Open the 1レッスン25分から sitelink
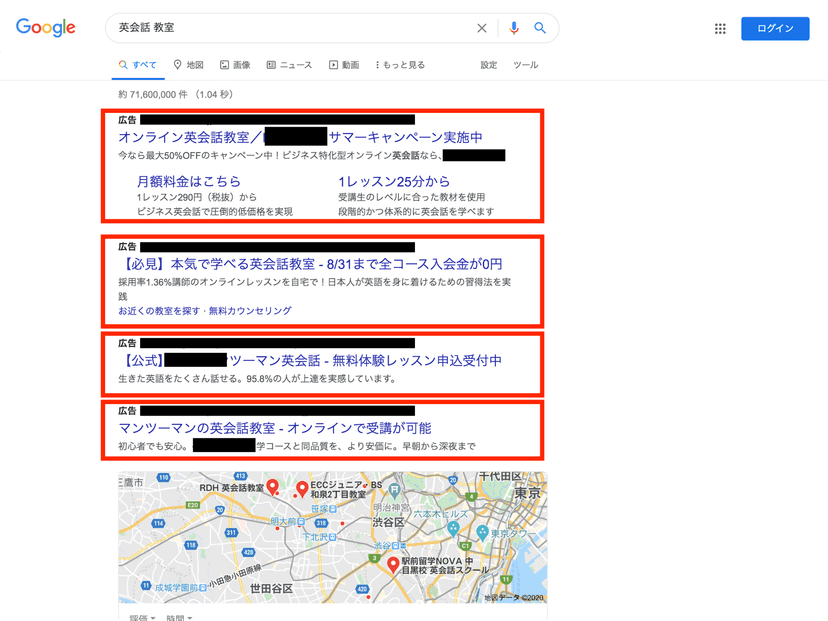This screenshot has width=828, height=621. point(394,182)
